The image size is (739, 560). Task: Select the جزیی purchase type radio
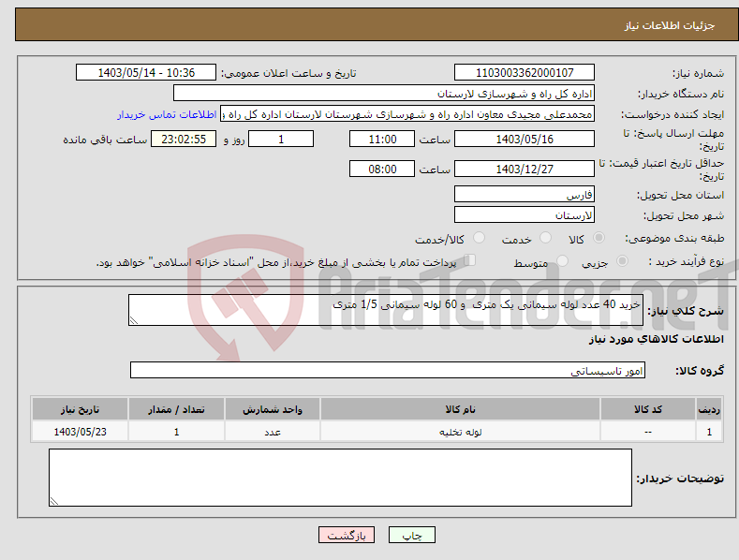click(622, 261)
